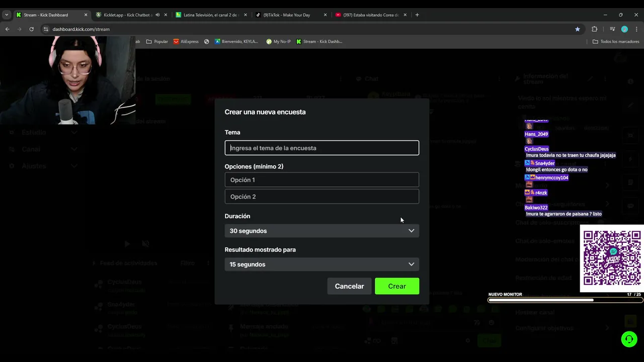Click CyclusDeus username in chat overlay
The width and height of the screenshot is (644, 362).
[x=536, y=149]
